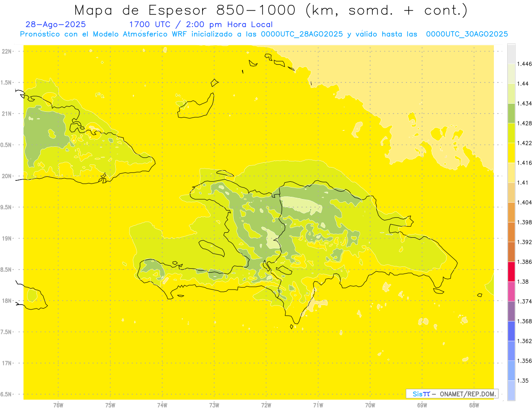532x411 pixels.
Task: Click the red swatch in the legend
Action: [511, 271]
